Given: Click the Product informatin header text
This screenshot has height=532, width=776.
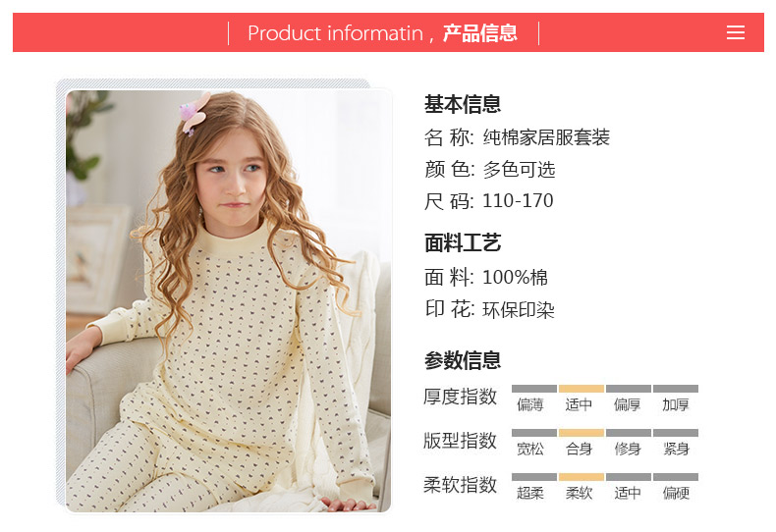Looking at the screenshot, I should tap(336, 33).
